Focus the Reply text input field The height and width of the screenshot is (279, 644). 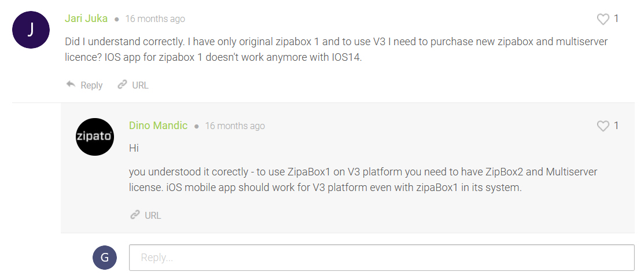pos(381,258)
